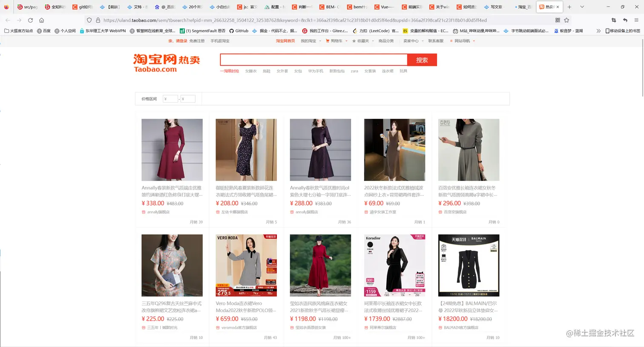Open the 个人空间 bookmark
Viewport: 644px width, 347px height.
65,31
